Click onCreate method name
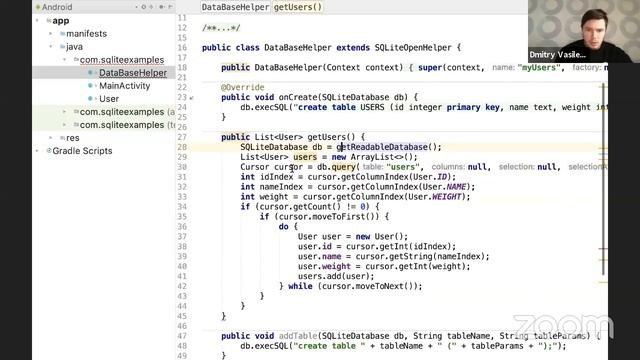Screen dimensions: 640x360 [298, 97]
